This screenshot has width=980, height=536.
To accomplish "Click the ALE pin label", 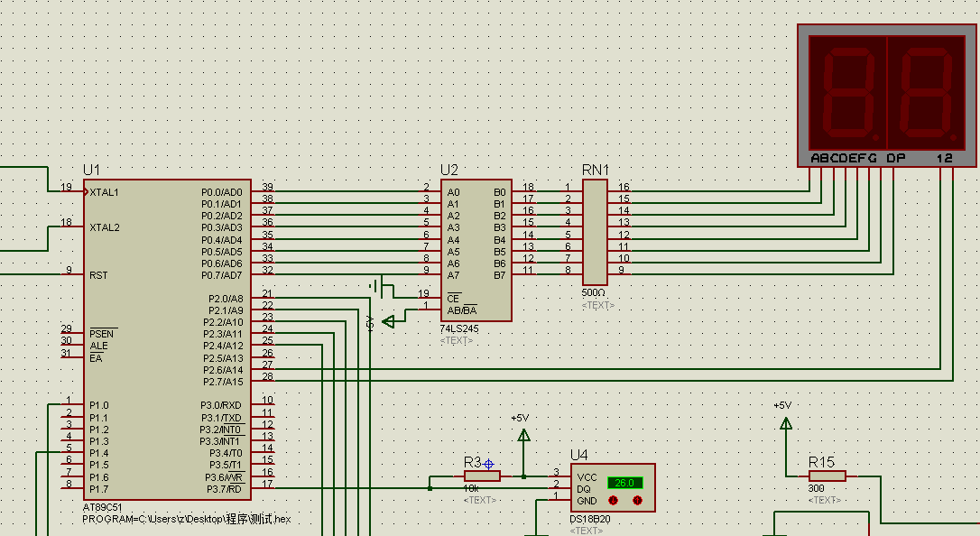I will point(98,347).
